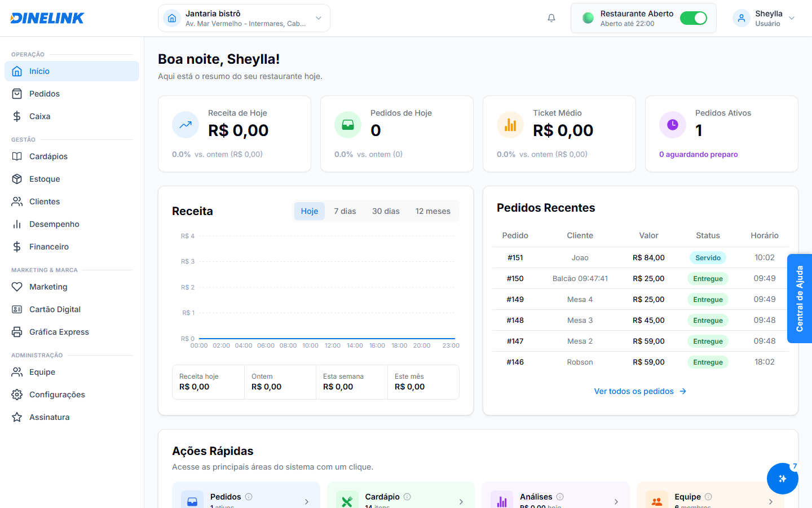This screenshot has height=508, width=812.
Task: Switch revenue chart to 7 dias
Action: pos(345,211)
